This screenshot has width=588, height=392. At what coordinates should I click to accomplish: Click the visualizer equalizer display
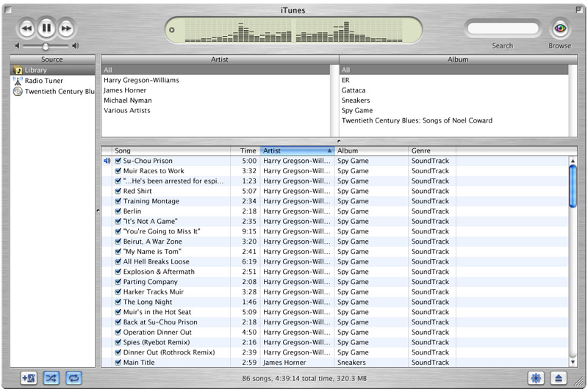pyautogui.click(x=293, y=31)
